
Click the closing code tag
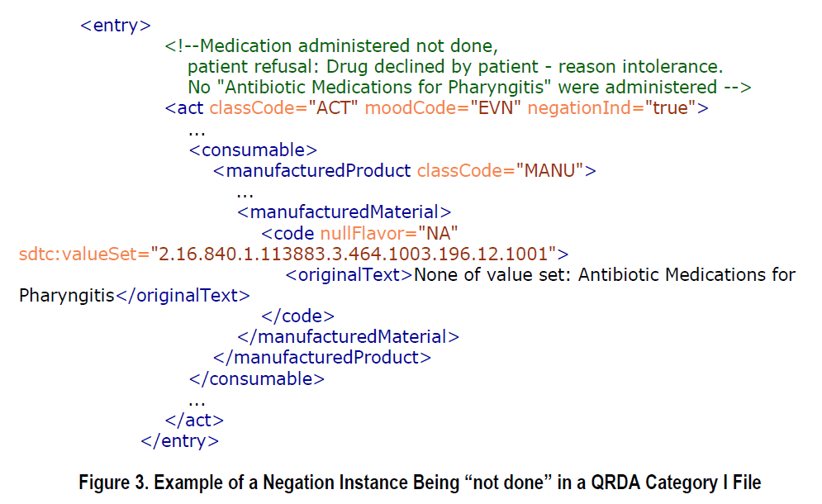pyautogui.click(x=297, y=316)
